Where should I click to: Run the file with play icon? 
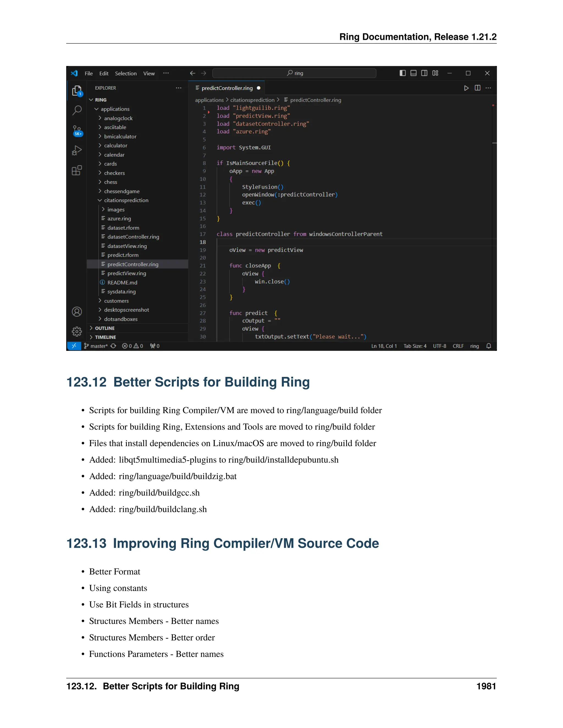point(466,88)
